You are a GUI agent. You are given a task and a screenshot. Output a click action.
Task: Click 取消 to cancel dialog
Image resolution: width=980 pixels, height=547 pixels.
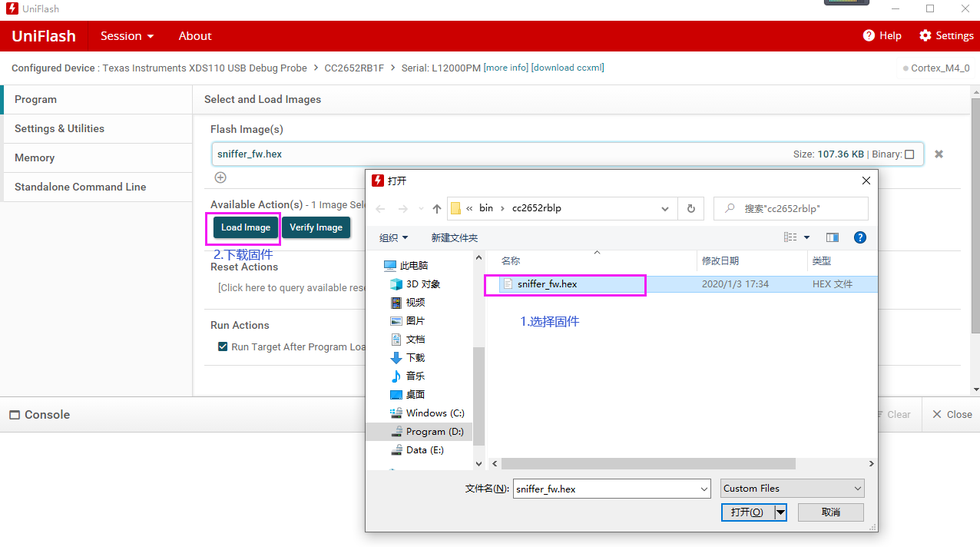click(x=831, y=512)
